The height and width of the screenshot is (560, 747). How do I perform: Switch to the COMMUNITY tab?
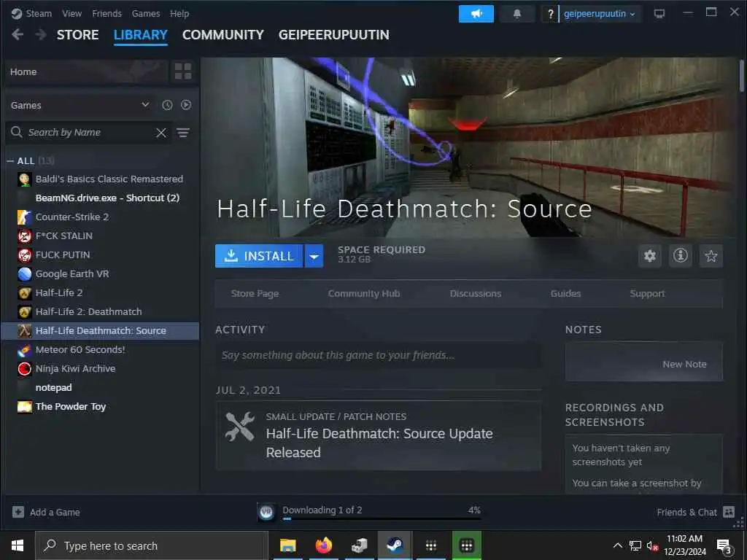tap(223, 35)
